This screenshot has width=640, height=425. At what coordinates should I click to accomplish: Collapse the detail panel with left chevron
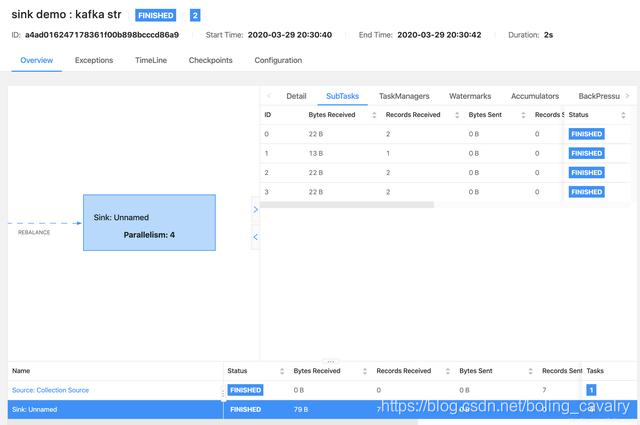[x=256, y=237]
